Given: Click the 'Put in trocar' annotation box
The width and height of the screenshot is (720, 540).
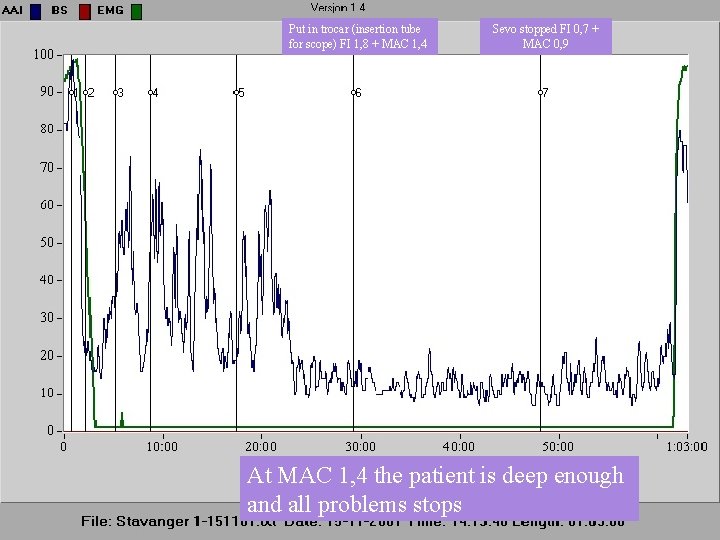Looking at the screenshot, I should (360, 36).
